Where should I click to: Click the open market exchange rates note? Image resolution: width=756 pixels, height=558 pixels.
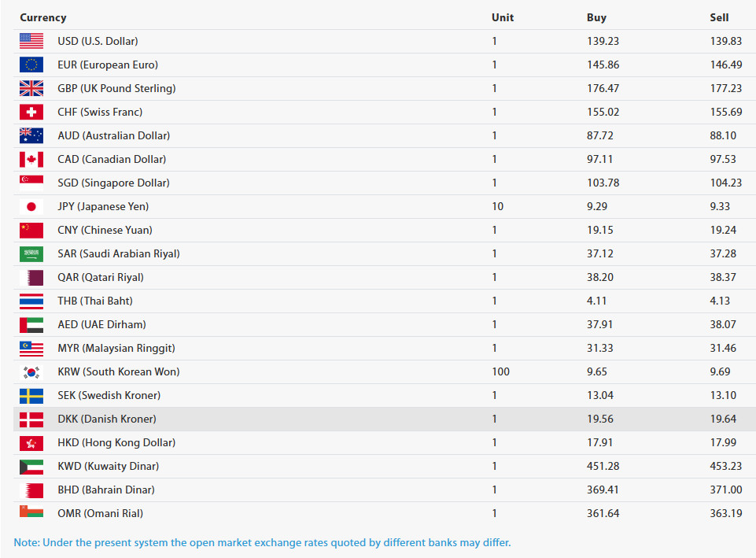tap(262, 542)
